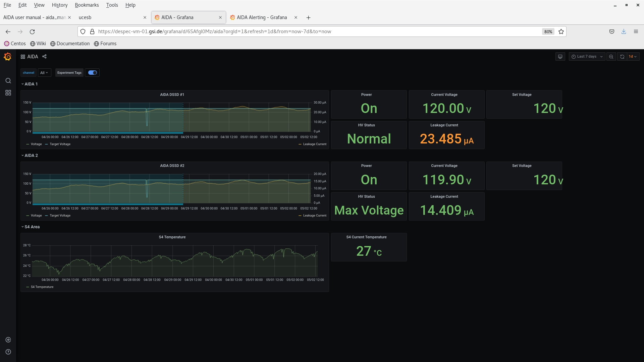Open the Bookmarks menu
Screen dimensions: 644x362
(x=87, y=5)
